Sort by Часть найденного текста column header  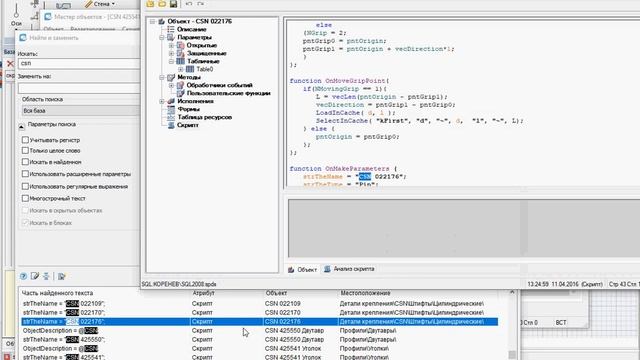tap(57, 293)
